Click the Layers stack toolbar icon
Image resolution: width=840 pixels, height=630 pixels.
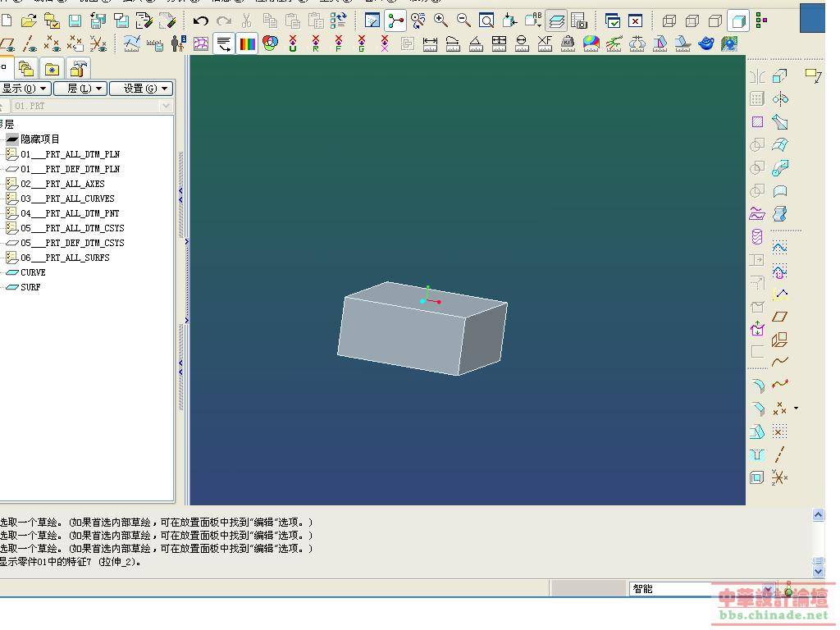[557, 21]
